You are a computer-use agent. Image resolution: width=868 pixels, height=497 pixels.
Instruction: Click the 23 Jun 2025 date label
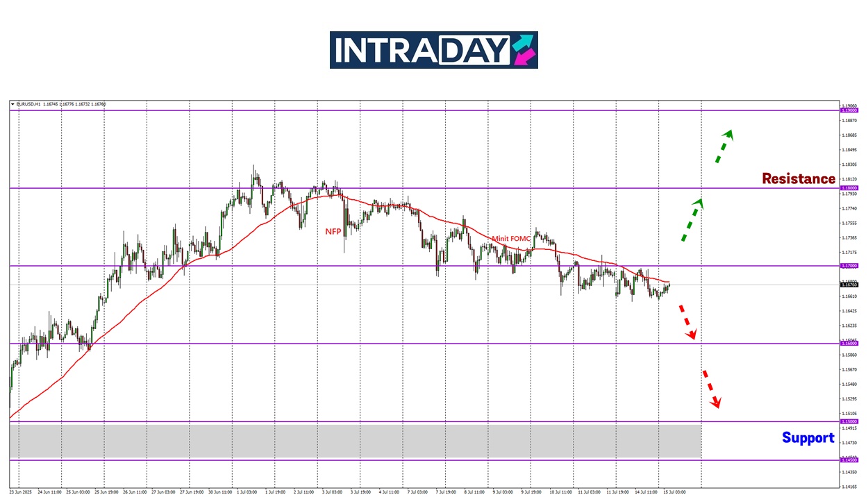pos(21,491)
